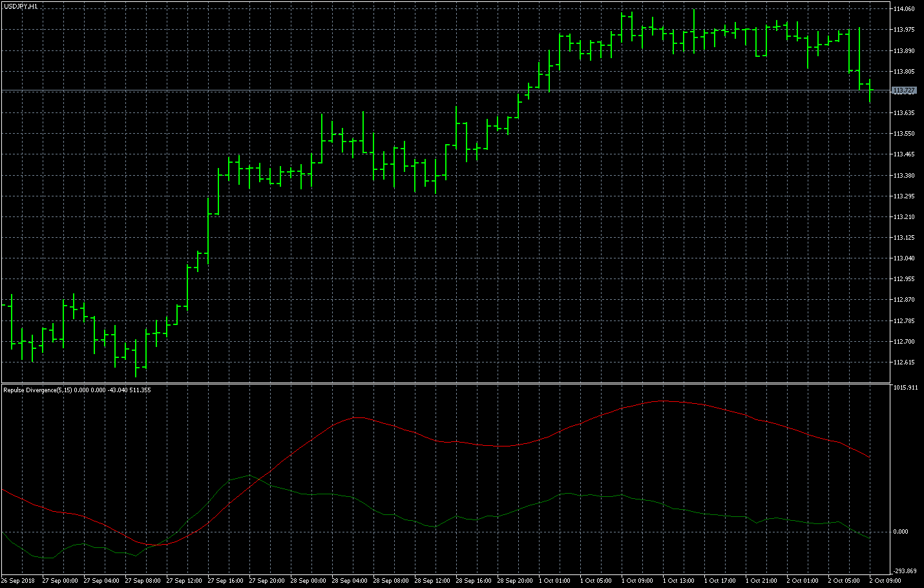Click the 1 Oct 13:00 time label
The height and width of the screenshot is (588, 924).
(678, 581)
